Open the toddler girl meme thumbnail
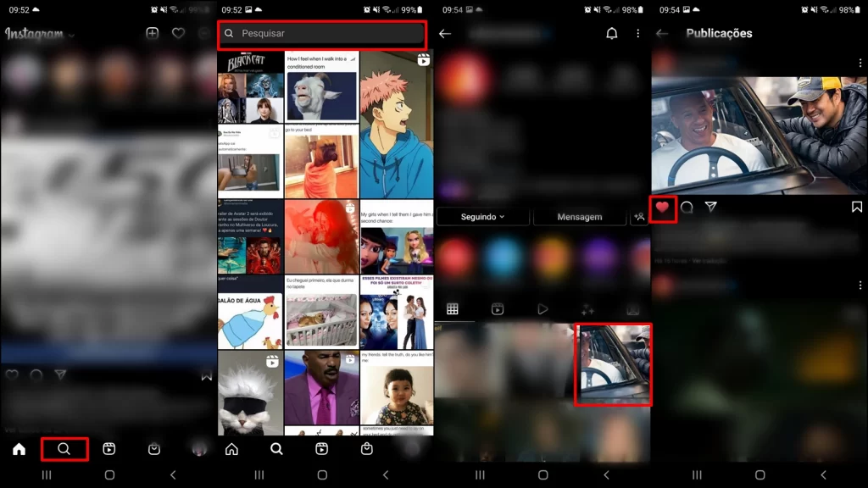Screen dimensions: 868x488 397,387
